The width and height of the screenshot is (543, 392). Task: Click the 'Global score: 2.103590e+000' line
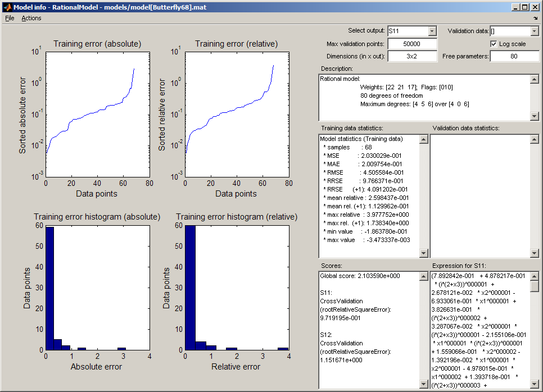[360, 276]
